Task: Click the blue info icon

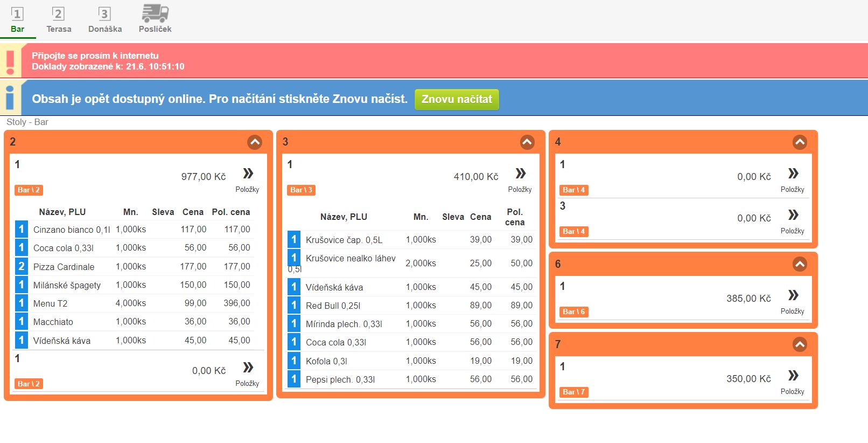Action: point(10,98)
